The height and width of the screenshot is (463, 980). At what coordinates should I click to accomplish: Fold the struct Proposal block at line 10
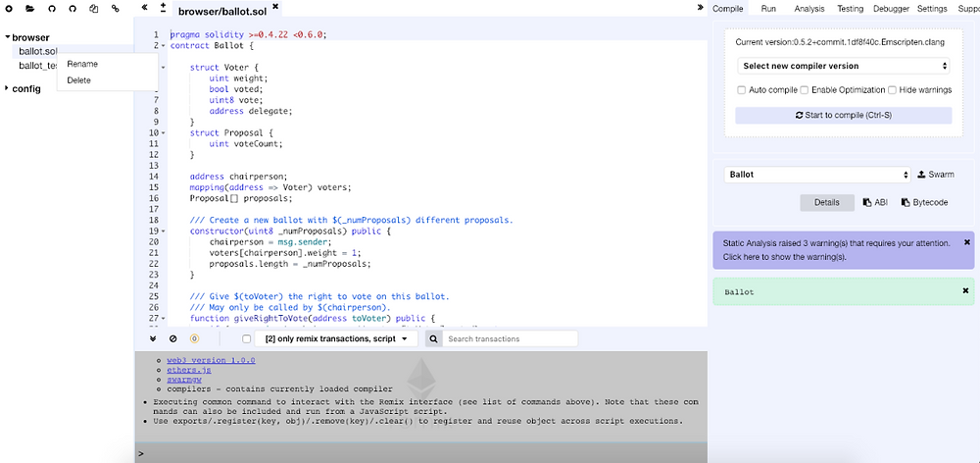163,133
